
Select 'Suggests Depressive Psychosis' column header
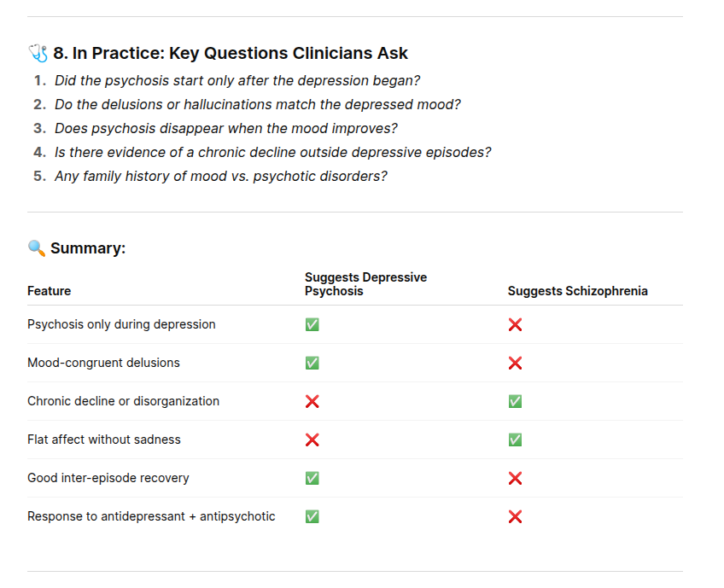click(x=365, y=284)
